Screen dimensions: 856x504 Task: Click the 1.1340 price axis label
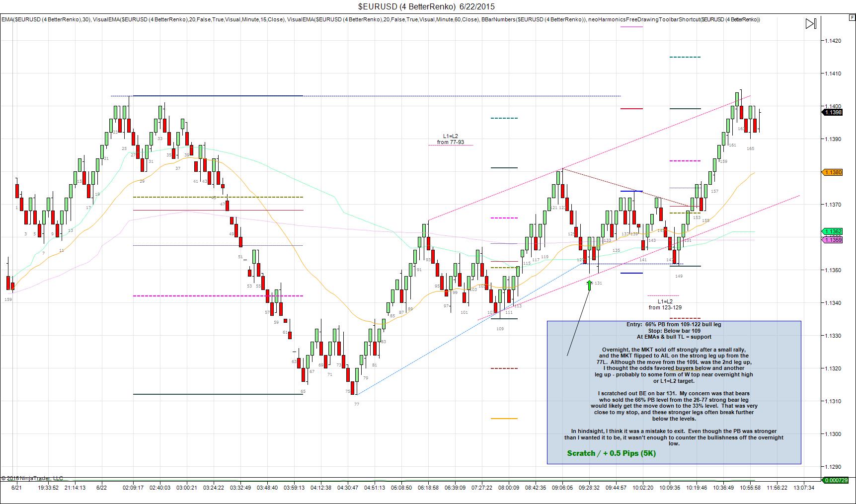[832, 303]
